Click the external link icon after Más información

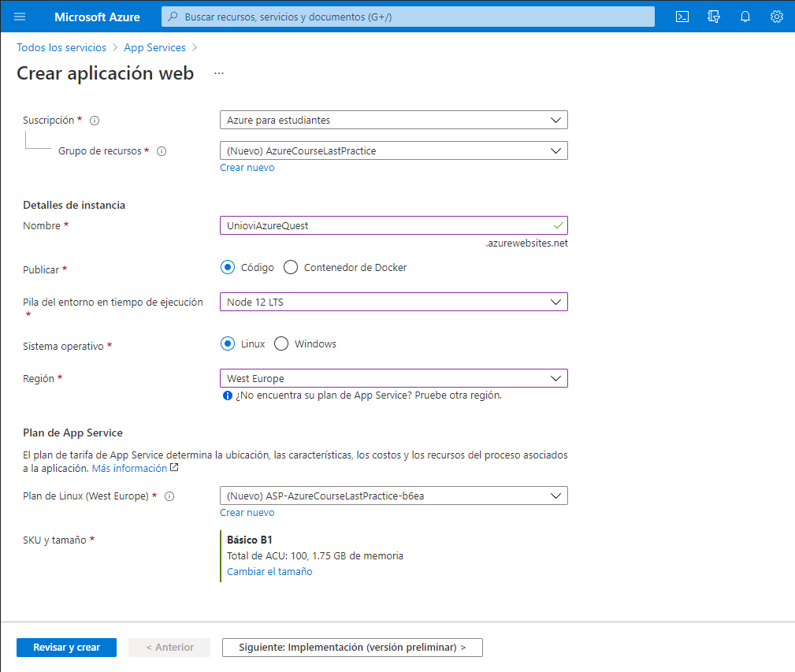(x=174, y=468)
